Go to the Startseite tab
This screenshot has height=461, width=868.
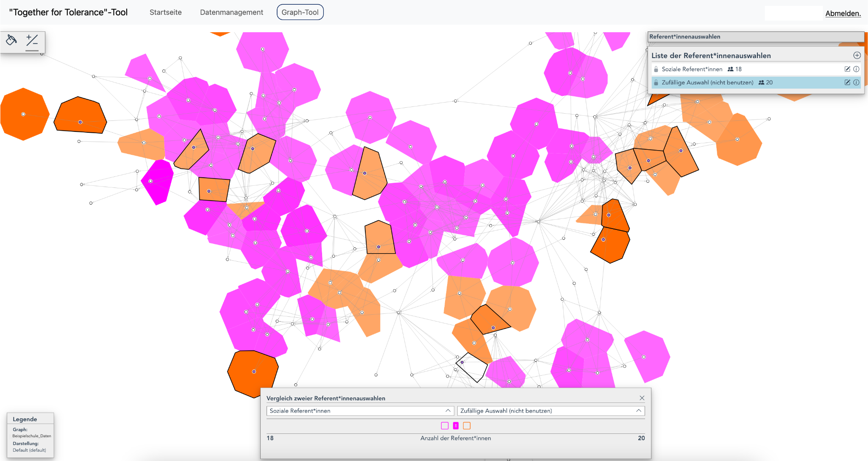[165, 12]
